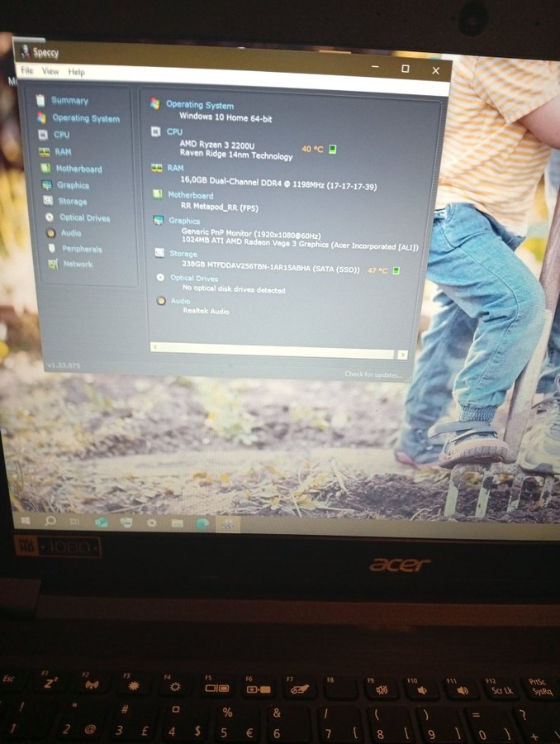Show Storage details from sidebar

point(73,202)
